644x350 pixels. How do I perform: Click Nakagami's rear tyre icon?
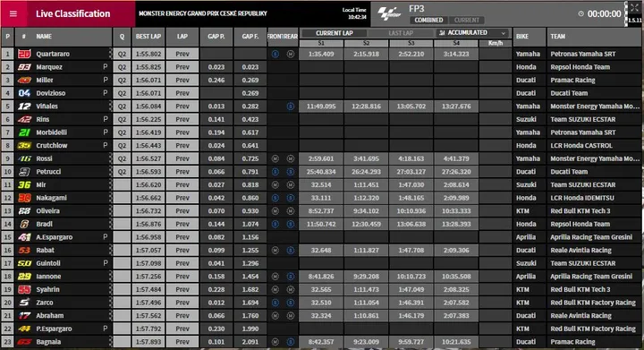tap(291, 198)
